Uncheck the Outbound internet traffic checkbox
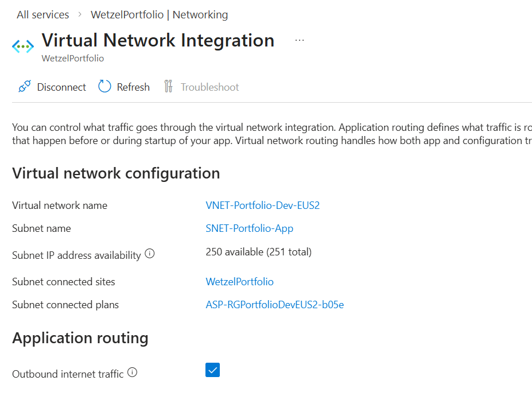This screenshot has height=396, width=532. click(212, 370)
